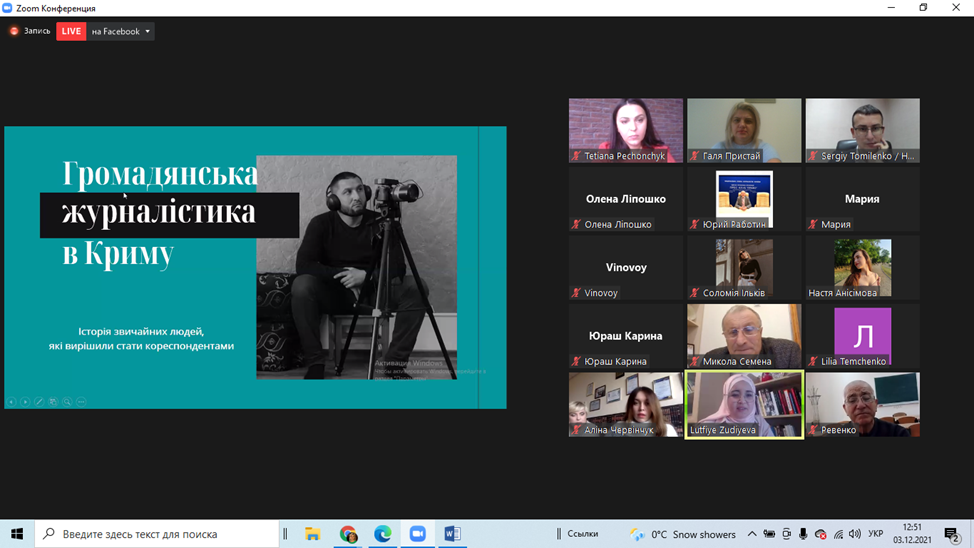The image size is (974, 548).
Task: Click the Ссылки toolbar on taskbar
Action: [x=583, y=534]
